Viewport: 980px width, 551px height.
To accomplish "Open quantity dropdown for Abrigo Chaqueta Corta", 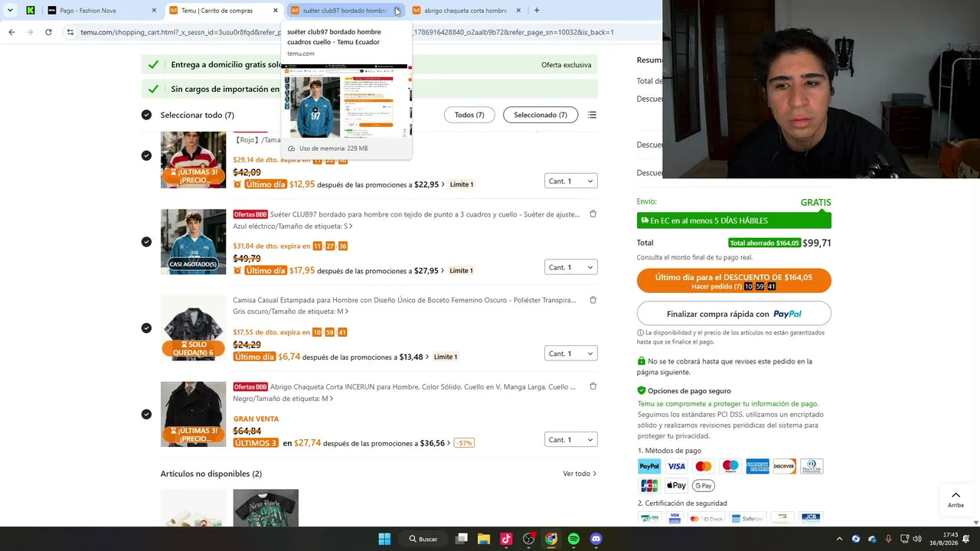I will point(571,440).
